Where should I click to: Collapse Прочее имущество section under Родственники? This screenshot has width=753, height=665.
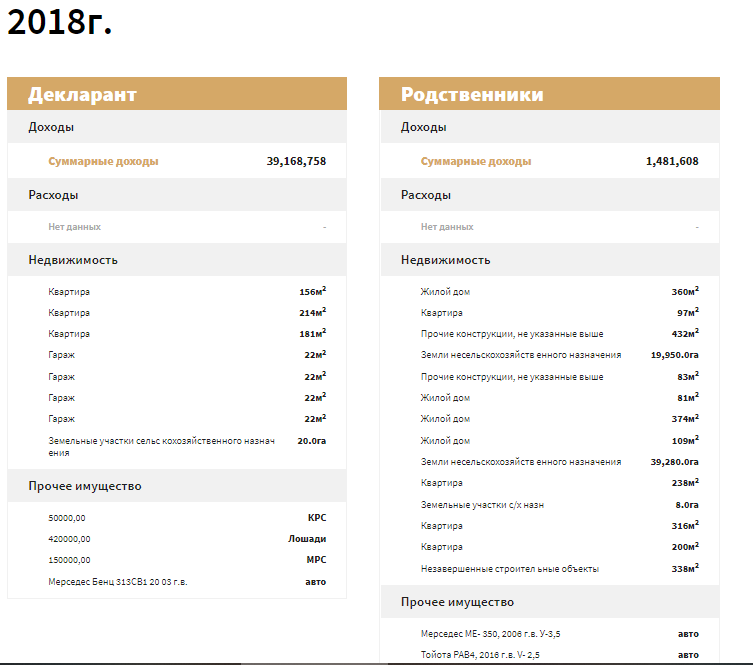[x=457, y=602]
